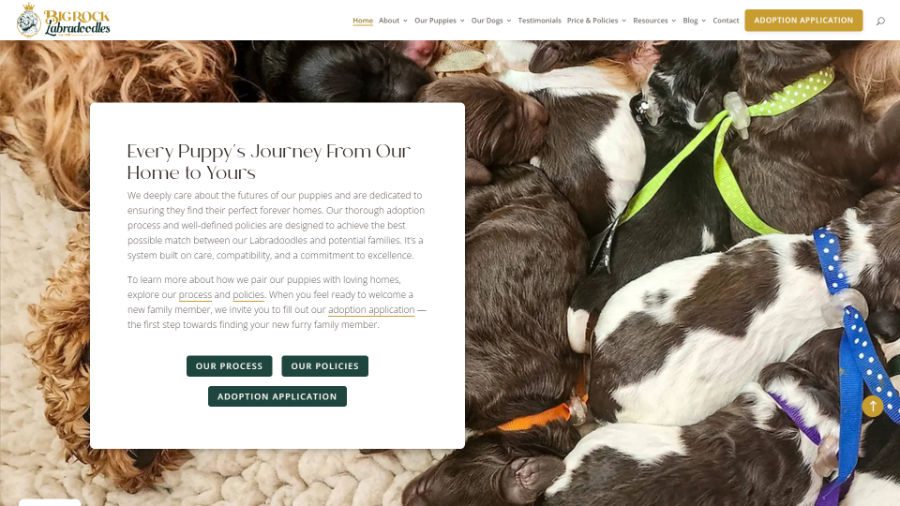This screenshot has height=506, width=900.
Task: Click the Every Puppy's Journey heading
Action: [x=269, y=162]
